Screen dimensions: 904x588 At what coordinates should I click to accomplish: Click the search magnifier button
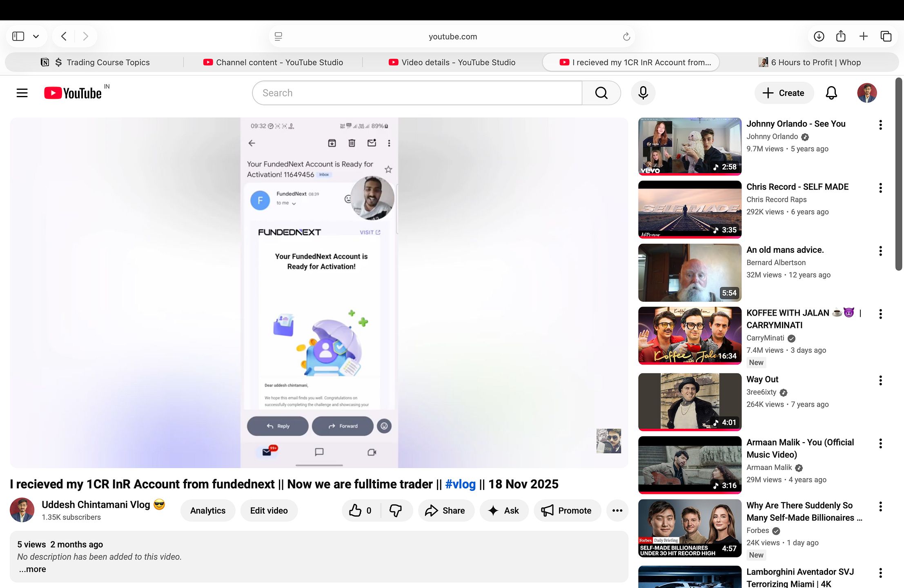(x=601, y=93)
